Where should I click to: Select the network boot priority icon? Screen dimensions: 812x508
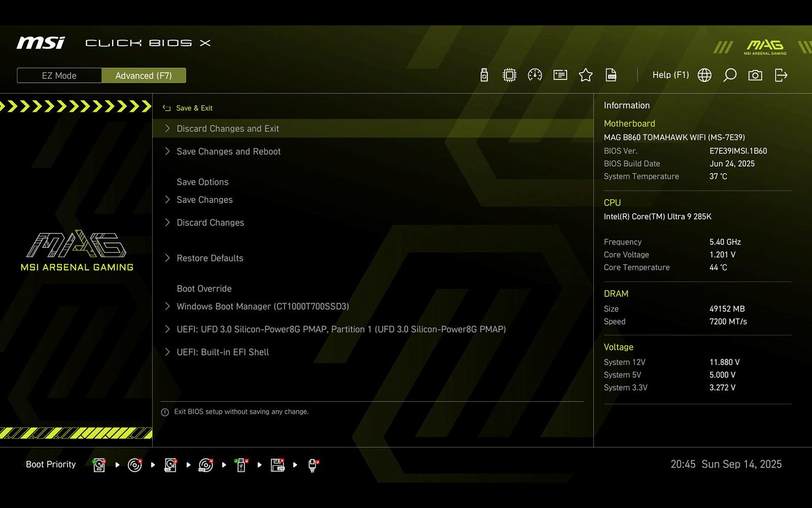coord(313,465)
